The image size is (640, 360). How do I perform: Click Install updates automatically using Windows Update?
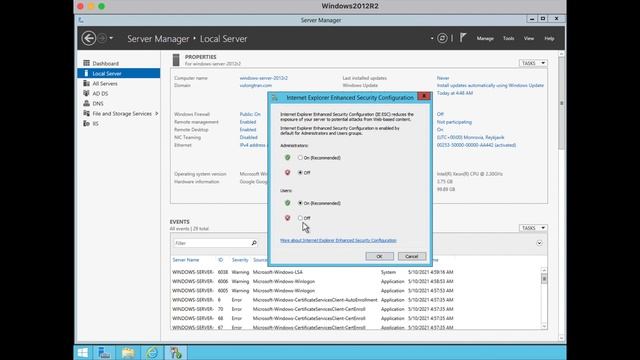(x=490, y=85)
